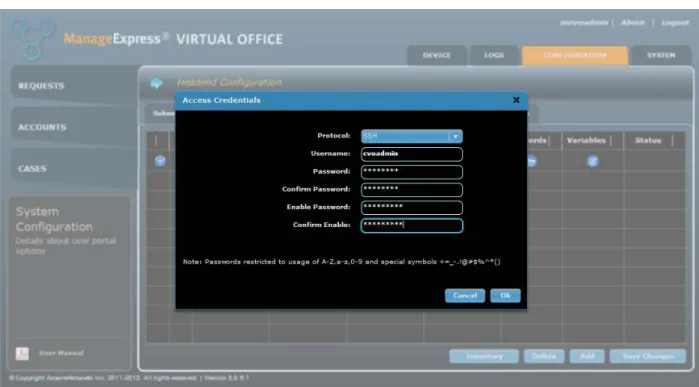
Task: Open the LOGS tab
Action: click(494, 55)
